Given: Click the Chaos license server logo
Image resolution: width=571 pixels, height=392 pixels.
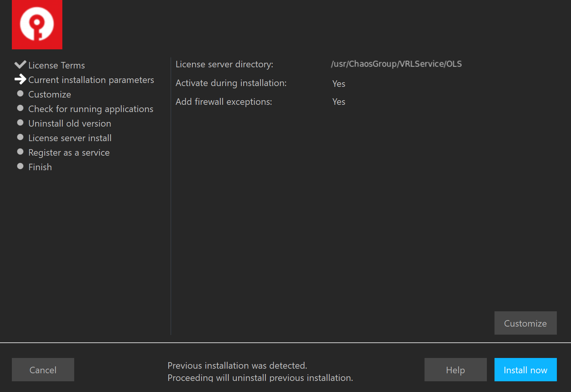Looking at the screenshot, I should pyautogui.click(x=37, y=24).
